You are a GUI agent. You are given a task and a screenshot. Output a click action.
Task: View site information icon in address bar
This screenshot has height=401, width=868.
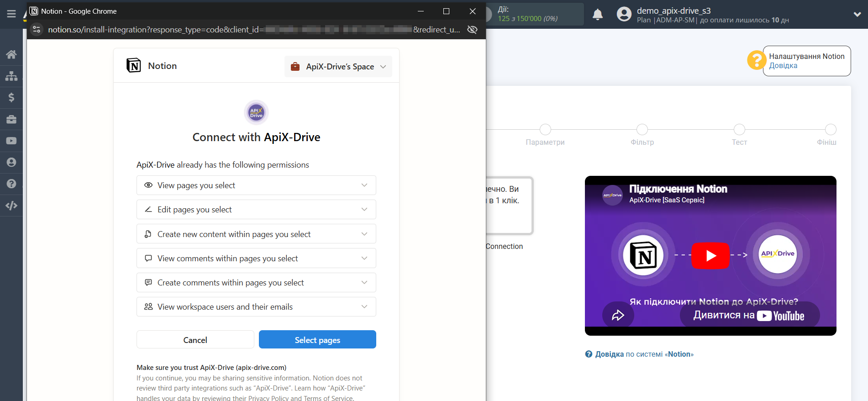point(37,30)
